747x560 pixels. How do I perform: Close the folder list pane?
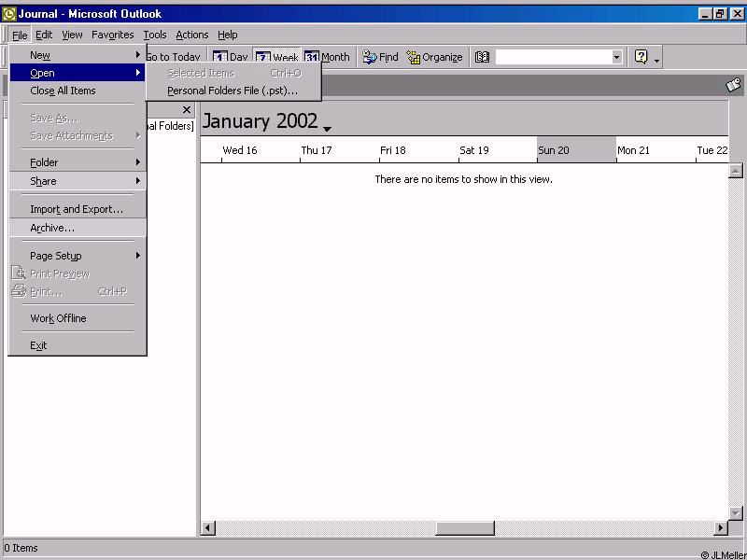tap(187, 110)
